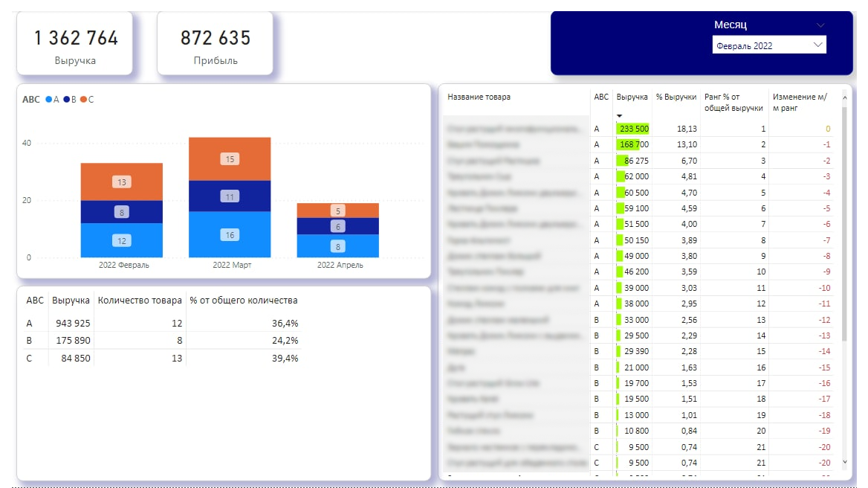The width and height of the screenshot is (868, 488).
Task: Sort summary table by Количество товара header
Action: point(140,301)
